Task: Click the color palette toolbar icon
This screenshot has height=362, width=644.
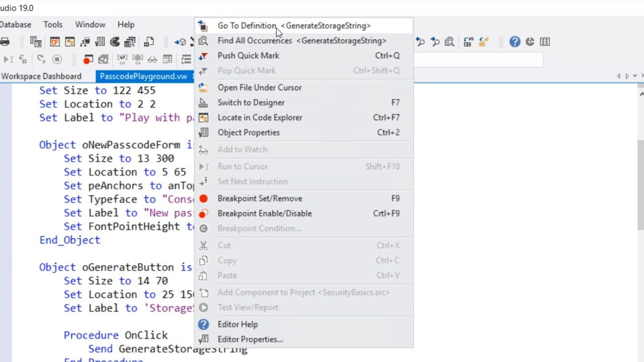Action: (115, 42)
